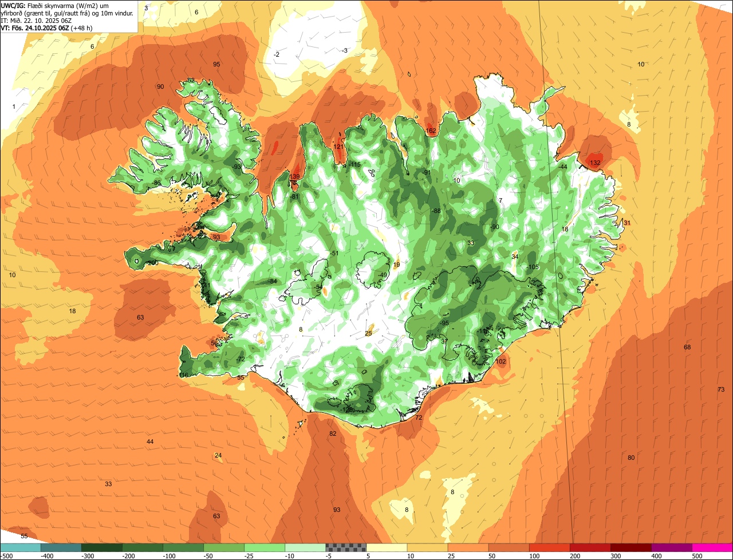Click the '-500' legend label
Viewport: 733px width, 560px height.
[x=7, y=556]
